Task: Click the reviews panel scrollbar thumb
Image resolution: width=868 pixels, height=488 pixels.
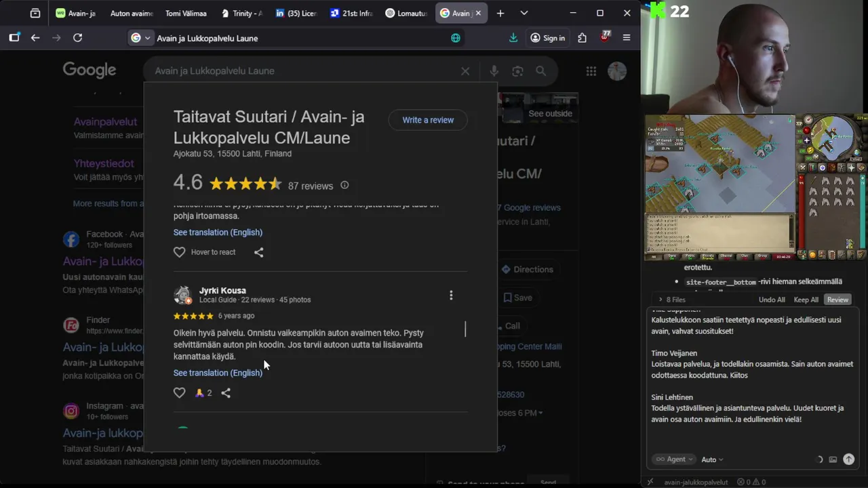Action: pyautogui.click(x=465, y=329)
